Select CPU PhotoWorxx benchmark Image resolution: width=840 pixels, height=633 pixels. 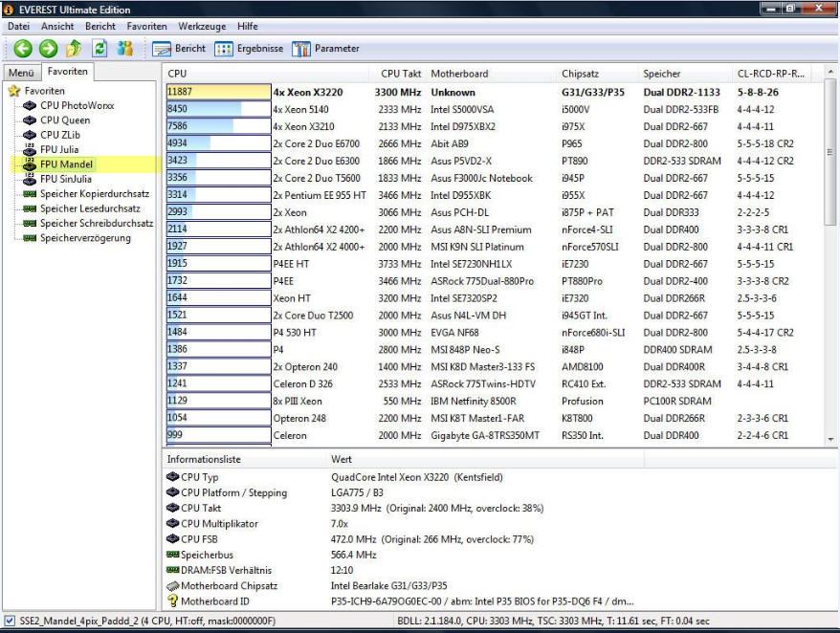tap(77, 105)
